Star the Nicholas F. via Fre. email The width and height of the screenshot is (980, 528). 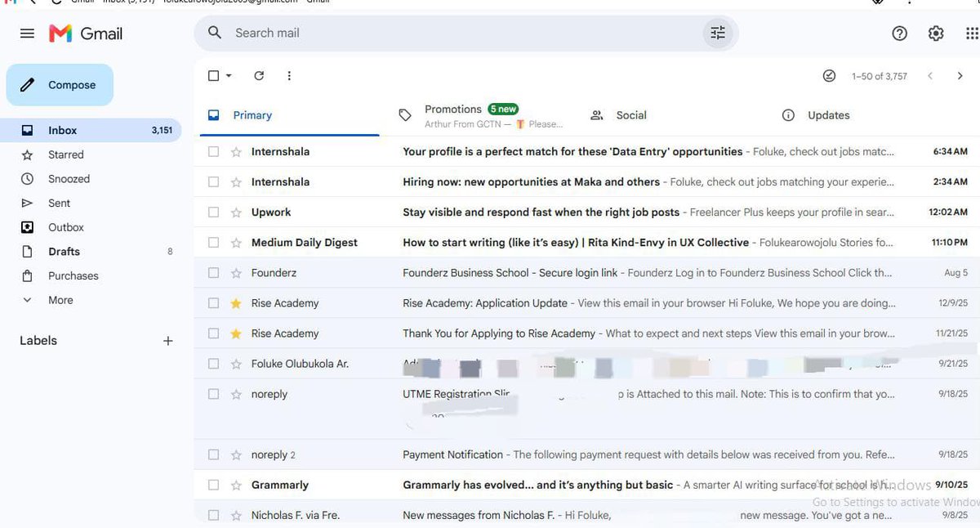(236, 515)
